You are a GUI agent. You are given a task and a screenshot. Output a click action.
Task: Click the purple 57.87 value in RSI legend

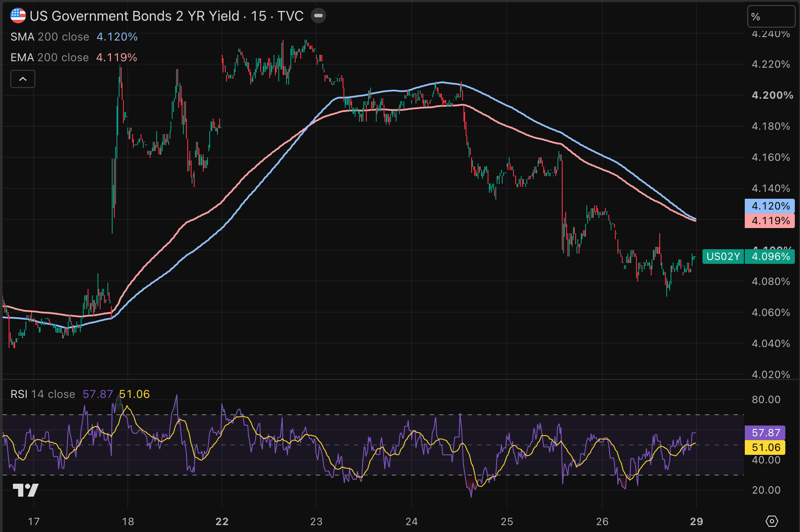point(98,394)
